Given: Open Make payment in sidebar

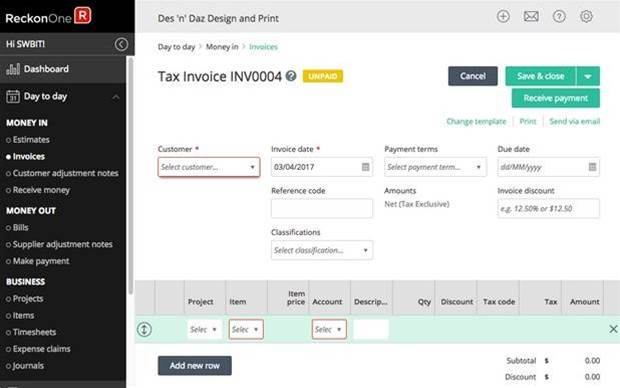Looking at the screenshot, I should click(41, 261).
